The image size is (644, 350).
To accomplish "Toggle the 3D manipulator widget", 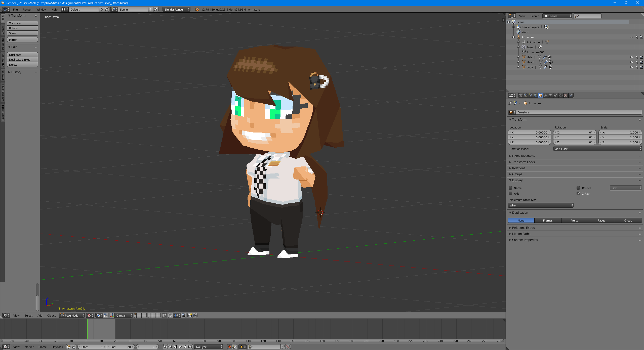I will (112, 315).
